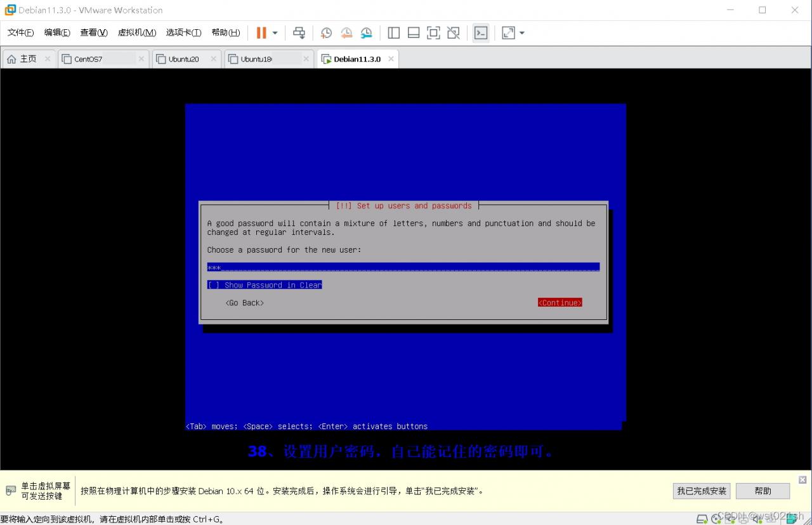Screen dimensions: 812x525
Task: Open the 文件 menu
Action: pos(20,33)
